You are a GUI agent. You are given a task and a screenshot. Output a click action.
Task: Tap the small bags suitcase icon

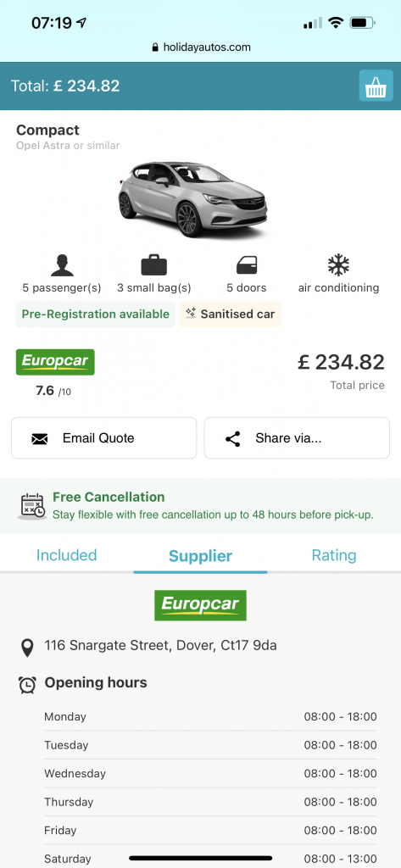154,265
